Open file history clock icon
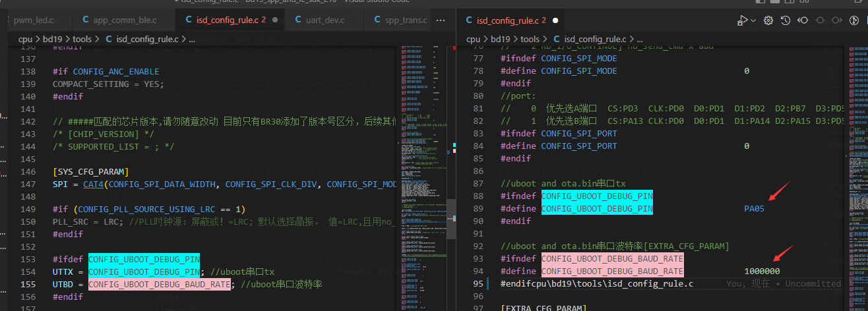Screen dimensions: 868x311 coord(786,20)
